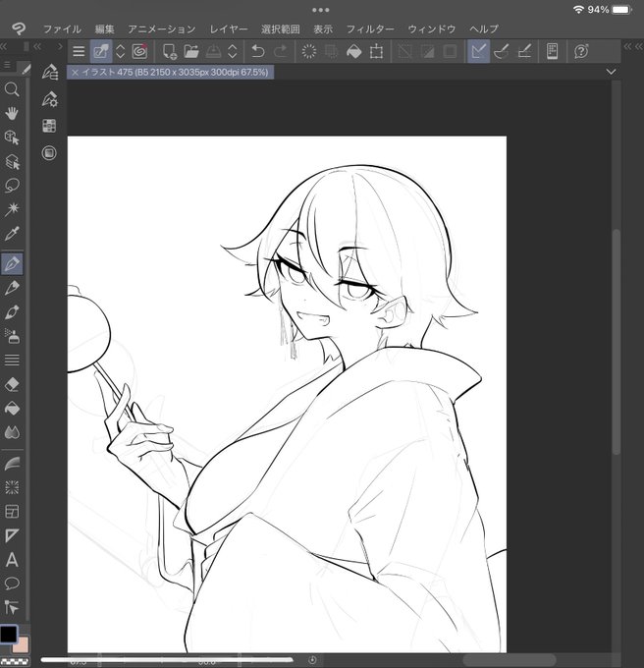The height and width of the screenshot is (668, 644).
Task: Click the Deselect icon
Action: coord(404,51)
